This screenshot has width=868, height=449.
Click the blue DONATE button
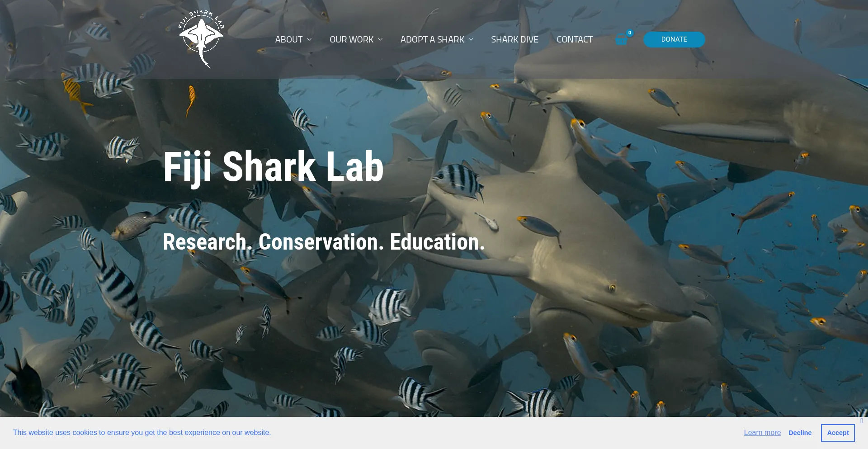pos(674,39)
